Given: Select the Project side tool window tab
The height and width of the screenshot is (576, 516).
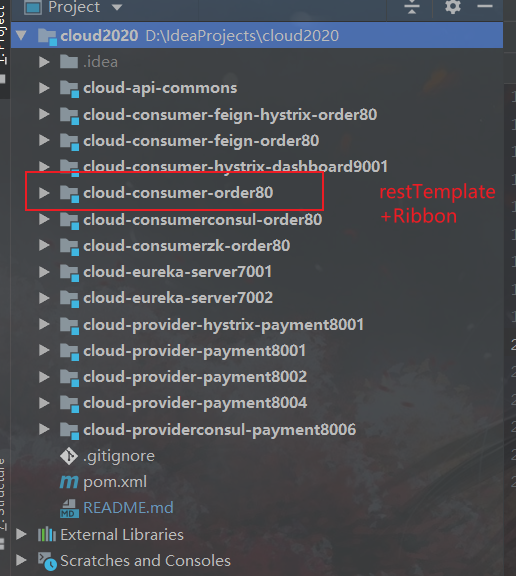Looking at the screenshot, I should pyautogui.click(x=3, y=33).
